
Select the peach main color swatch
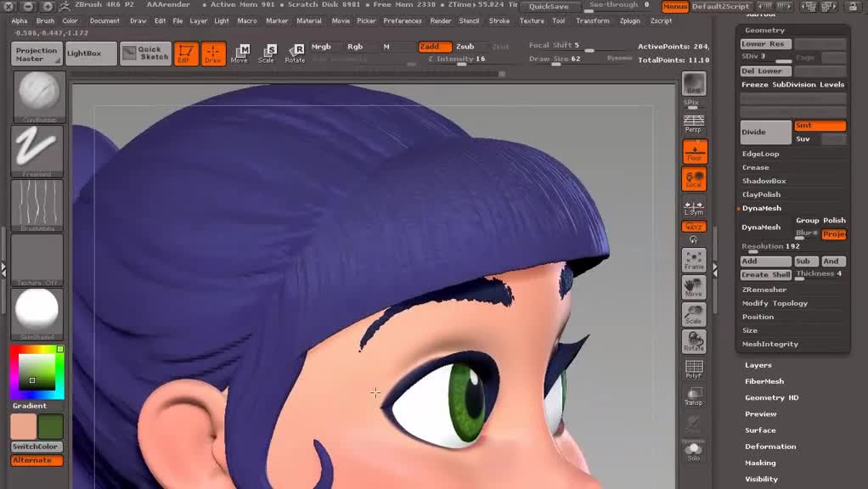[x=23, y=427]
